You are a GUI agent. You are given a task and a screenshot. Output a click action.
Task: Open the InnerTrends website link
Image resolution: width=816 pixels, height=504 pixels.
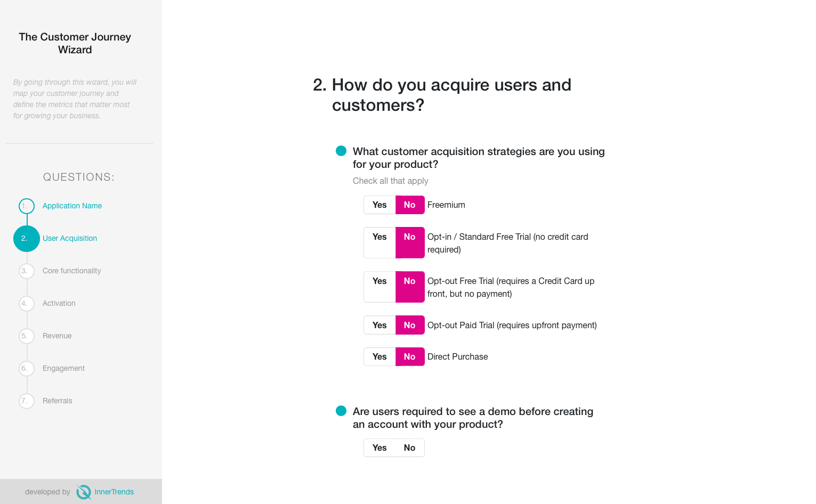click(x=114, y=492)
